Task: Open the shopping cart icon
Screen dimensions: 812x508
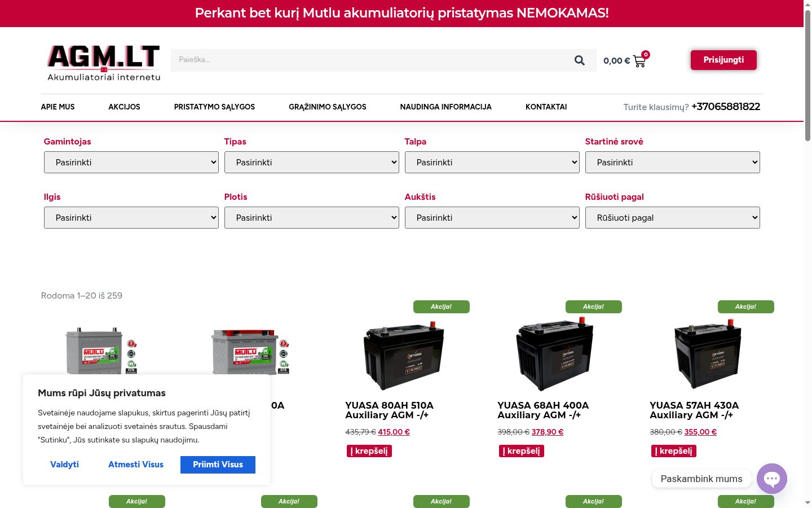Action: click(639, 61)
